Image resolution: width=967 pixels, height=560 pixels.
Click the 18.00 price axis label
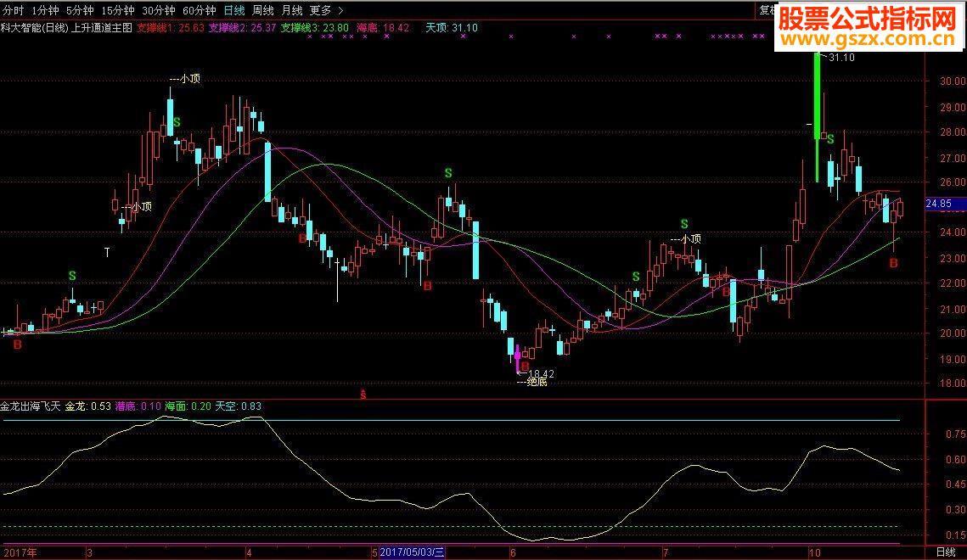pyautogui.click(x=953, y=383)
